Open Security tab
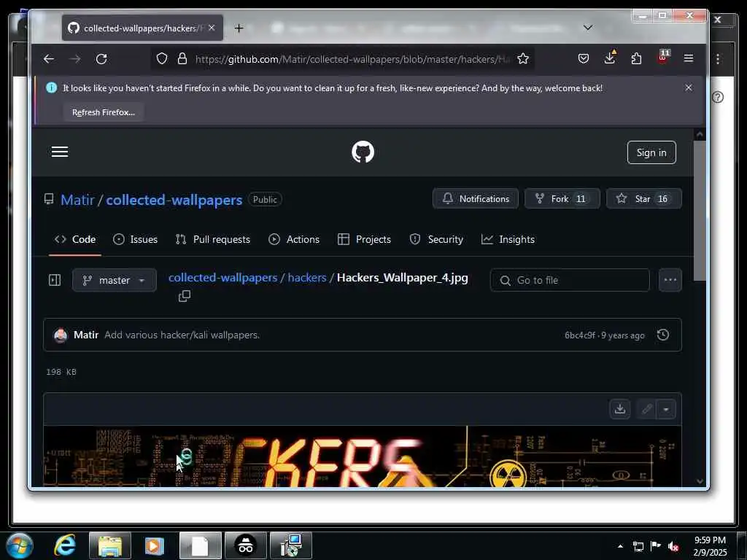The width and height of the screenshot is (747, 560). pos(436,239)
